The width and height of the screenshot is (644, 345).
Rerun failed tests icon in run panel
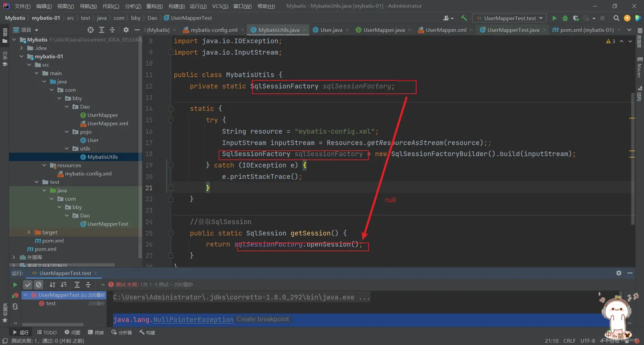click(x=15, y=296)
